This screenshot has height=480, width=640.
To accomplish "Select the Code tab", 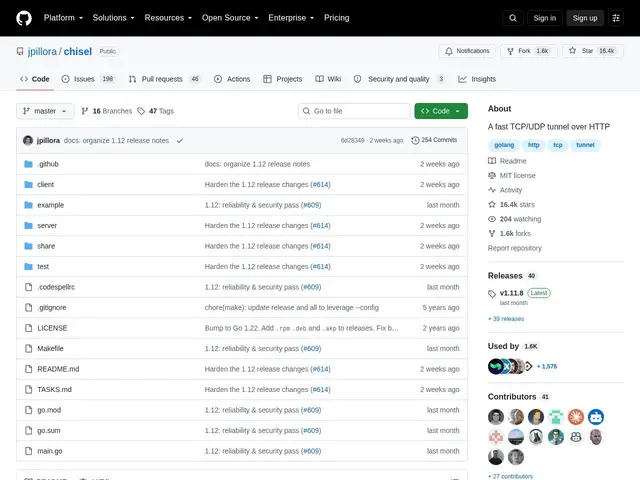I will [35, 79].
